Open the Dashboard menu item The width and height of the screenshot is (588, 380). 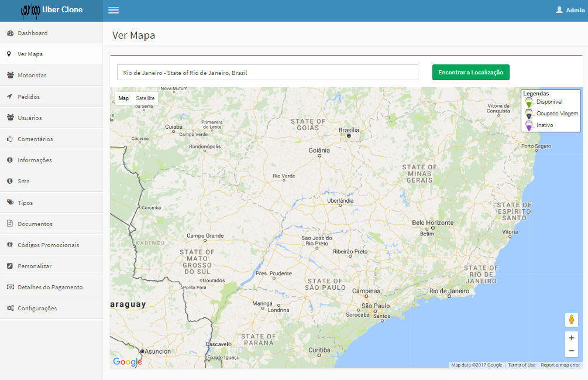51,33
